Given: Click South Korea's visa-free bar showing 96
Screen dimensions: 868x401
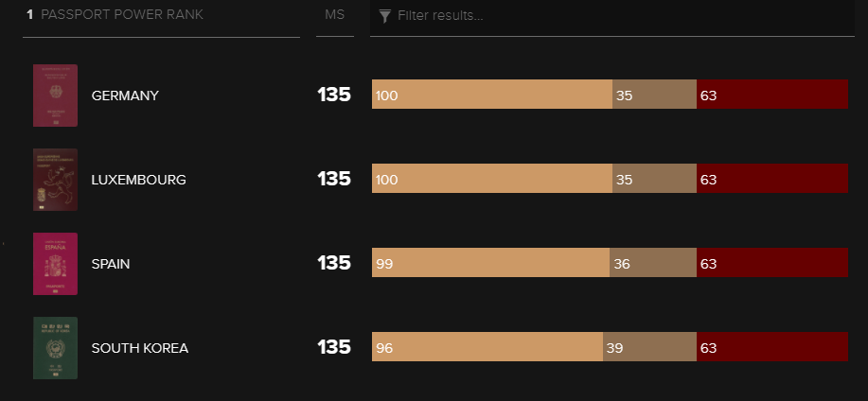Looking at the screenshot, I should click(x=487, y=346).
